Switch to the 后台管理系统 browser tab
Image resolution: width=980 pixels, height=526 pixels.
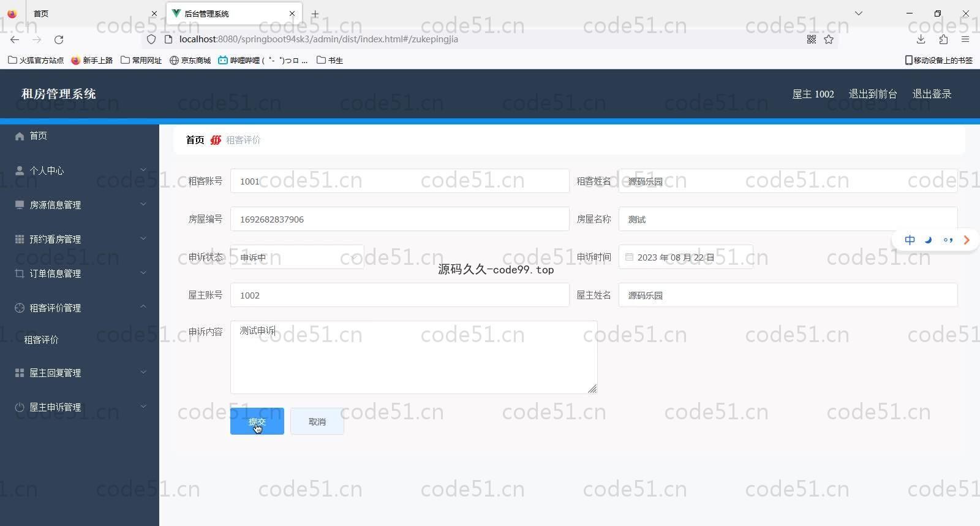(233, 13)
